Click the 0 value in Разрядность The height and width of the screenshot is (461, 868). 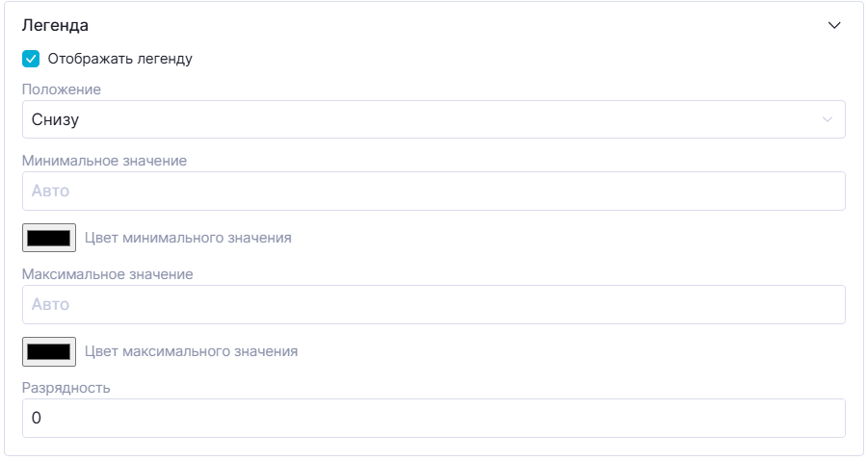coord(37,419)
